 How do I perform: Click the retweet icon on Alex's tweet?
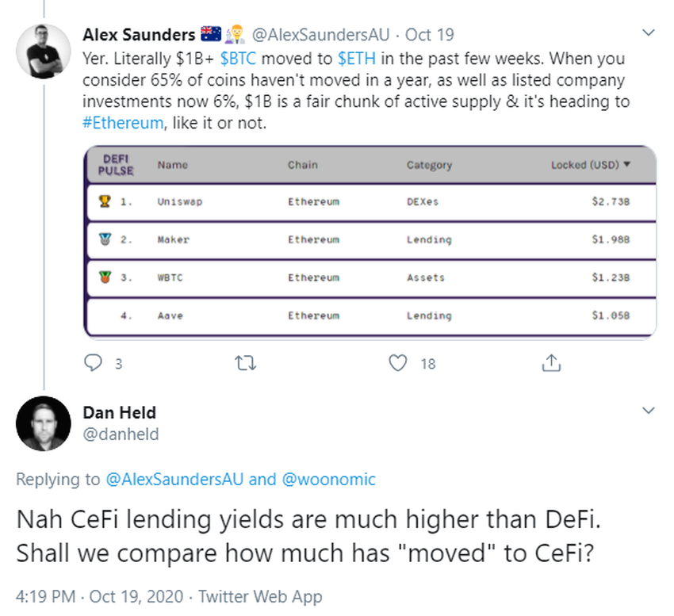tap(247, 363)
